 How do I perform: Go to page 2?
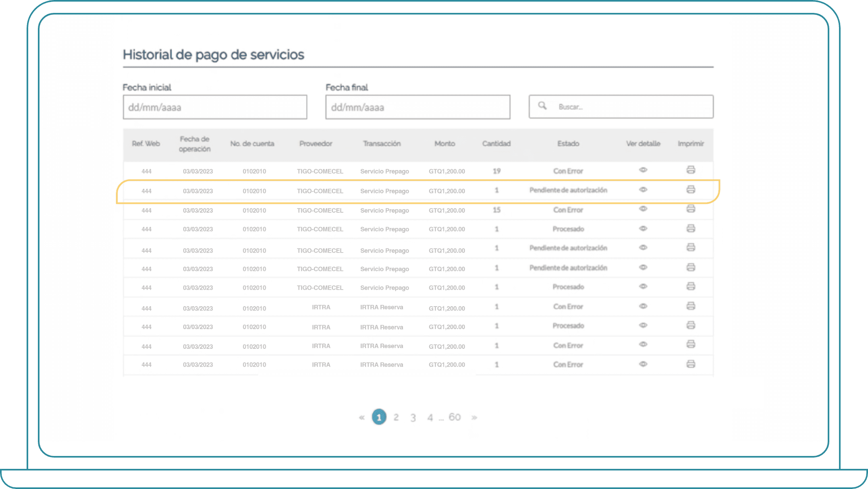pos(396,417)
